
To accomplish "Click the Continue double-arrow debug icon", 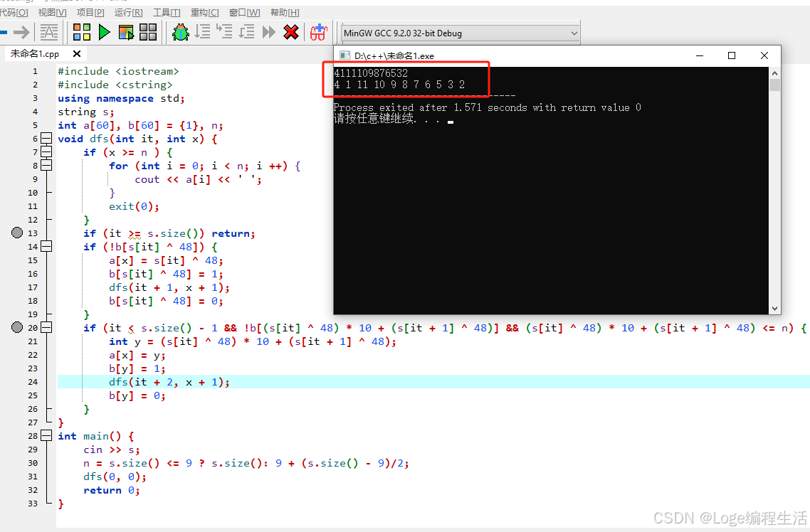I will pyautogui.click(x=268, y=33).
